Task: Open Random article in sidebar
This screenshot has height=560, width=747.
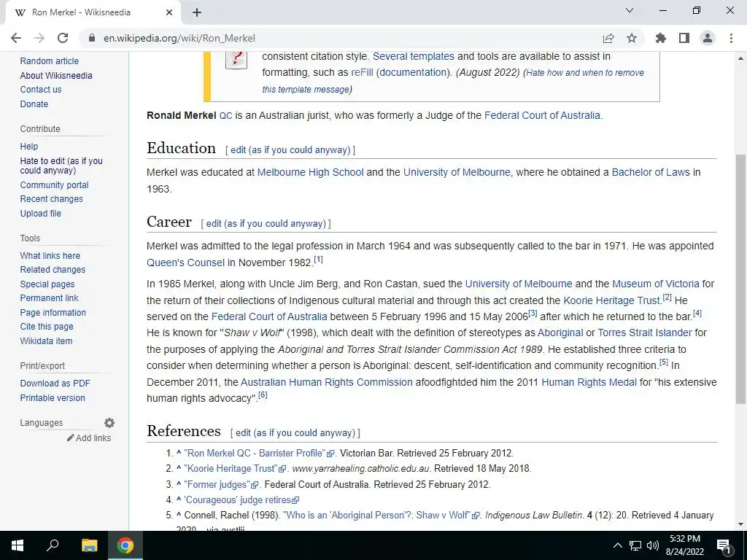Action: [x=49, y=61]
